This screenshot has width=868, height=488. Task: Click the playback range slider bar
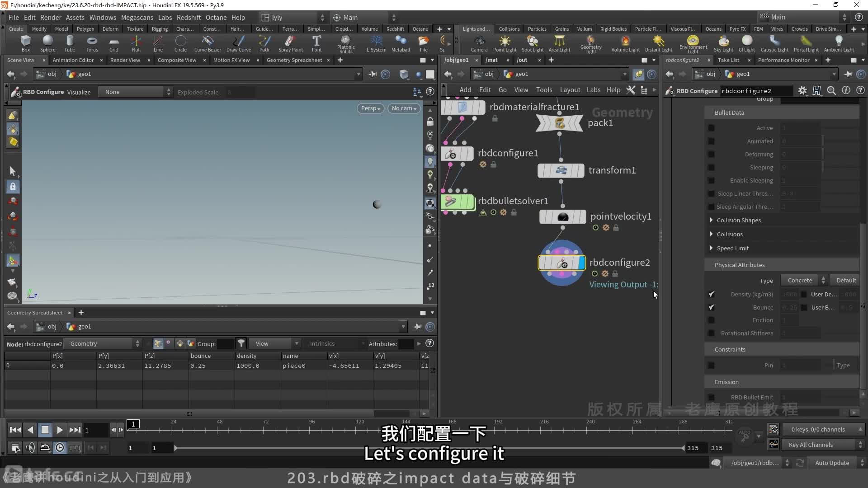click(x=429, y=448)
